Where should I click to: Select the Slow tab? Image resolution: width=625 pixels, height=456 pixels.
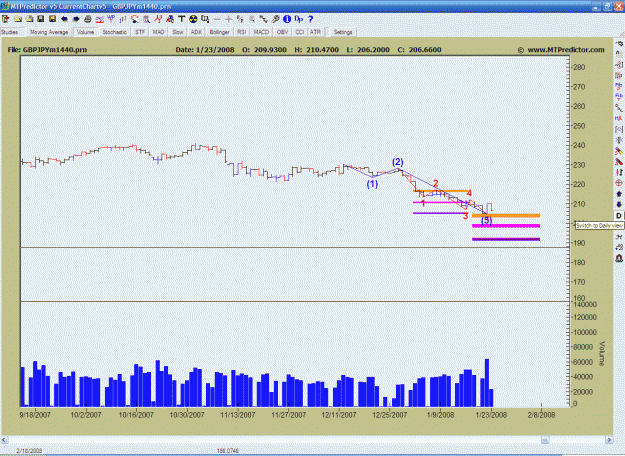pyautogui.click(x=178, y=32)
